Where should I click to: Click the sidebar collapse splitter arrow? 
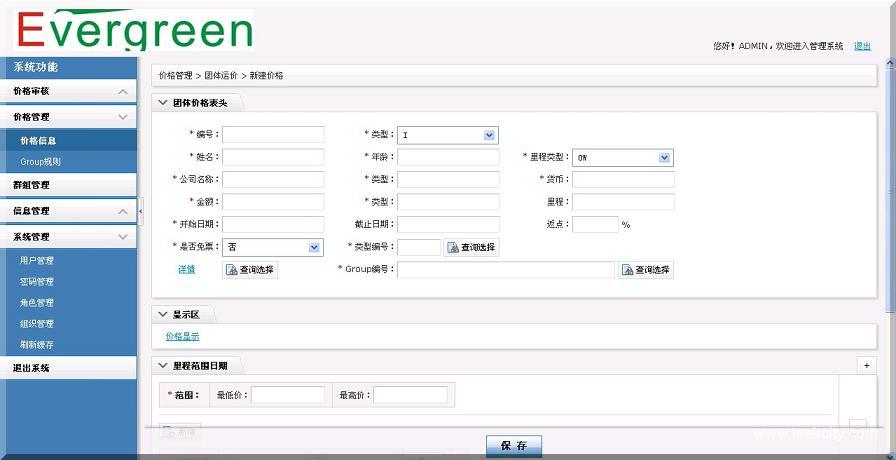click(141, 212)
